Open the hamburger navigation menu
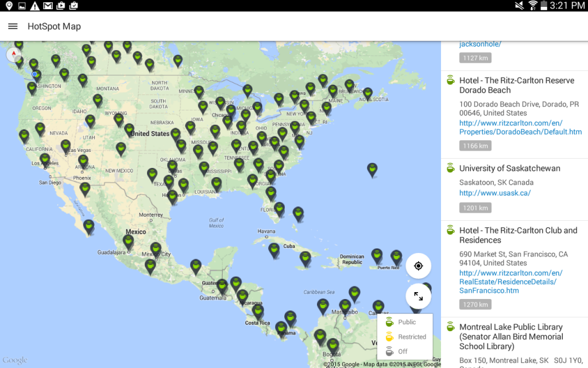 pyautogui.click(x=13, y=26)
